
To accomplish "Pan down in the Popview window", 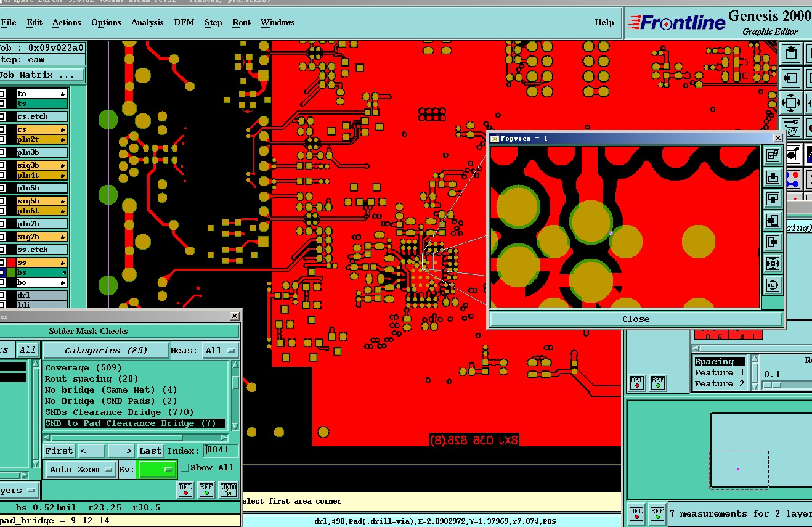I will point(773,199).
